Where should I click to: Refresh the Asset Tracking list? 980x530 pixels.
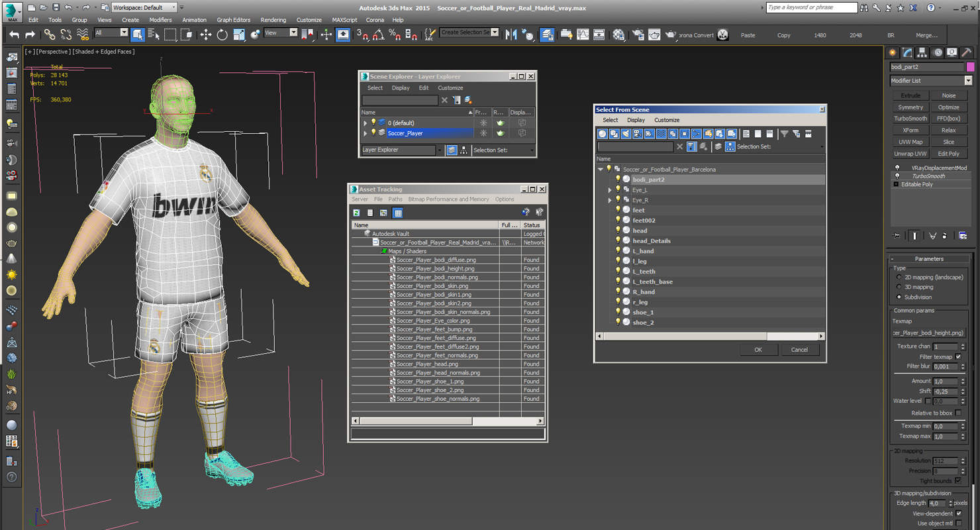[356, 213]
